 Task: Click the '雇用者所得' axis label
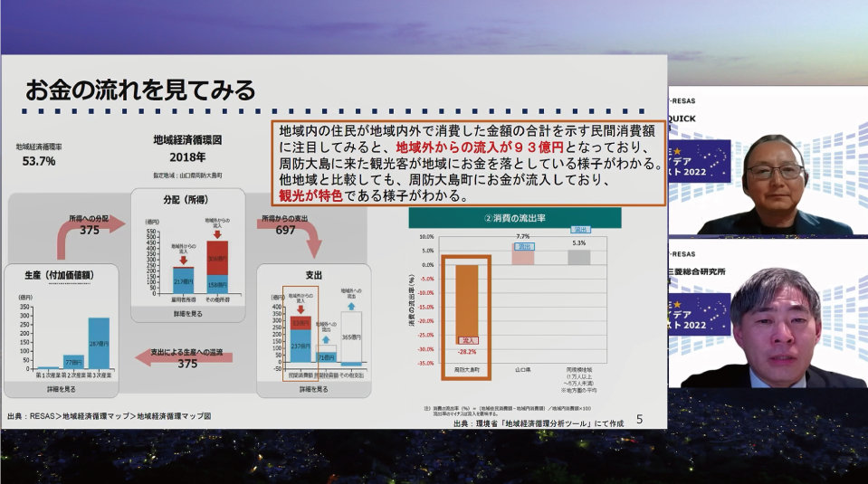pyautogui.click(x=183, y=299)
